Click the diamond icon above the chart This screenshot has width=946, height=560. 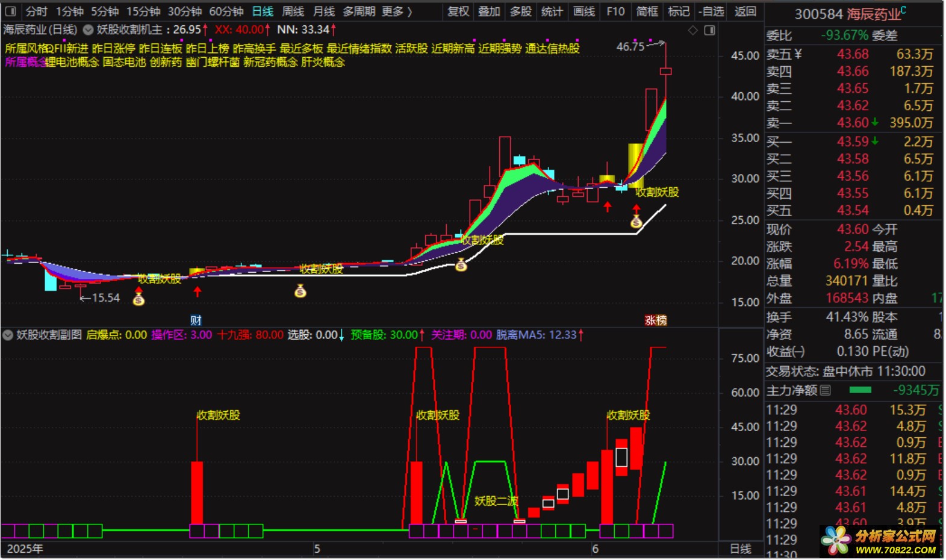click(x=692, y=30)
